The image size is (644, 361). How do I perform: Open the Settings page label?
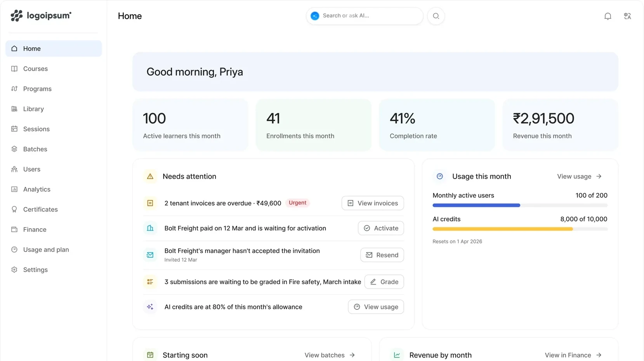(x=35, y=270)
